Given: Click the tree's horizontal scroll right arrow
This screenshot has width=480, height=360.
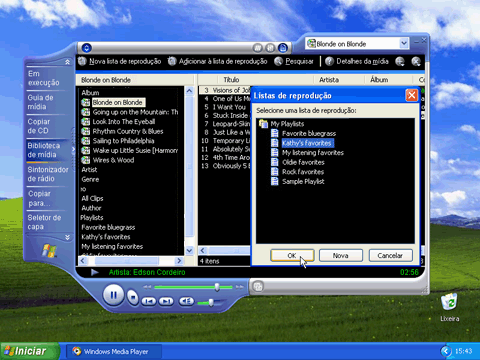Looking at the screenshot, I should (x=179, y=261).
